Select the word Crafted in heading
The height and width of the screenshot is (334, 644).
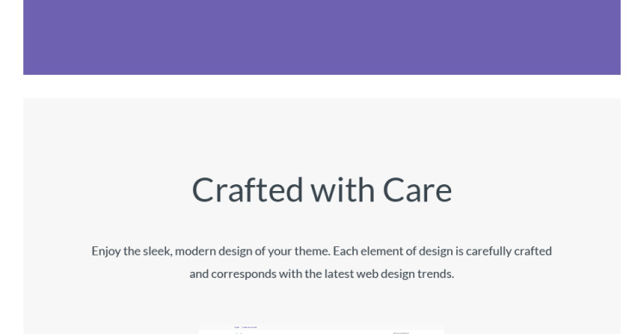(x=248, y=189)
